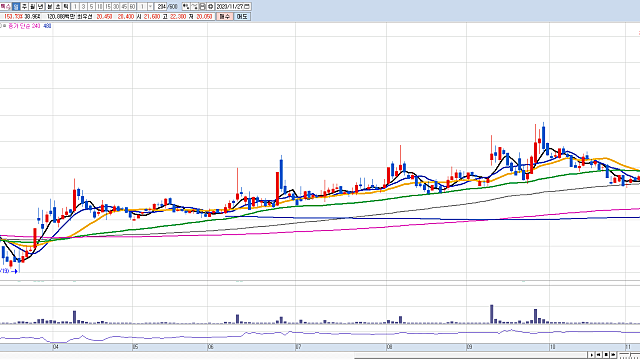The image size is (640, 360).
Task: Select the daily (일) chart period button
Action: (x=16, y=7)
